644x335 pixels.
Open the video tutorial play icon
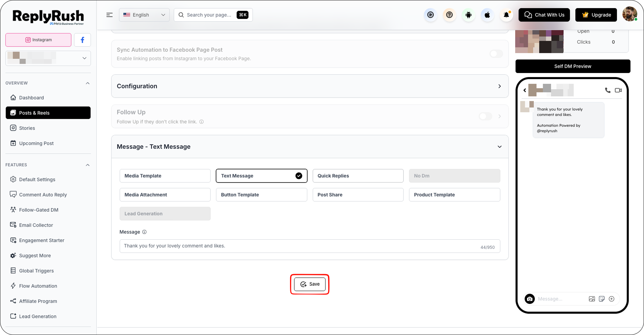(x=430, y=15)
